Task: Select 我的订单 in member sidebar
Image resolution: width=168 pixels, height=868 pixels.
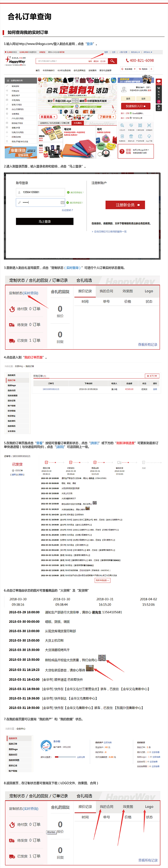Action: pyautogui.click(x=12, y=380)
